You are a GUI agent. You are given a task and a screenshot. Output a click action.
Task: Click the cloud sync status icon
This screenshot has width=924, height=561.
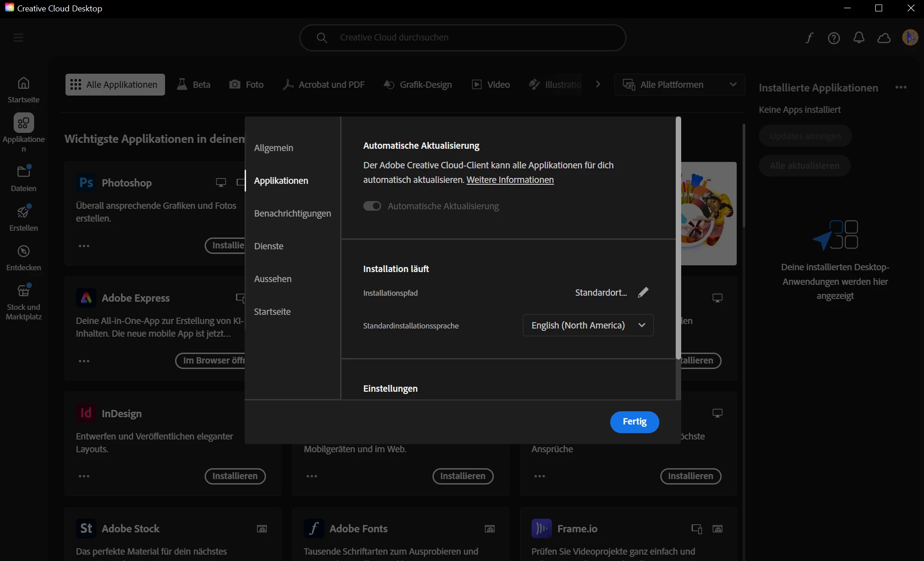(884, 38)
